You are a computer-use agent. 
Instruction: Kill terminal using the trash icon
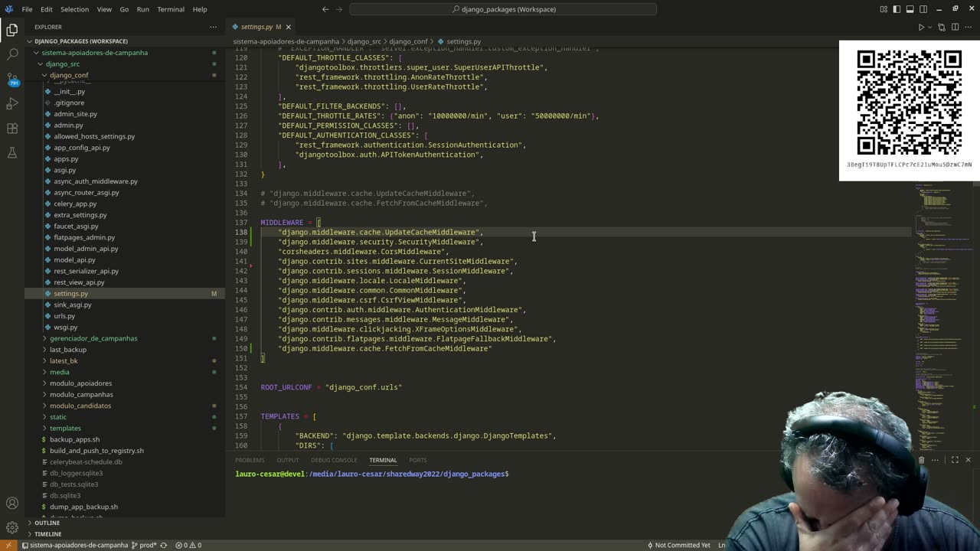pos(921,460)
